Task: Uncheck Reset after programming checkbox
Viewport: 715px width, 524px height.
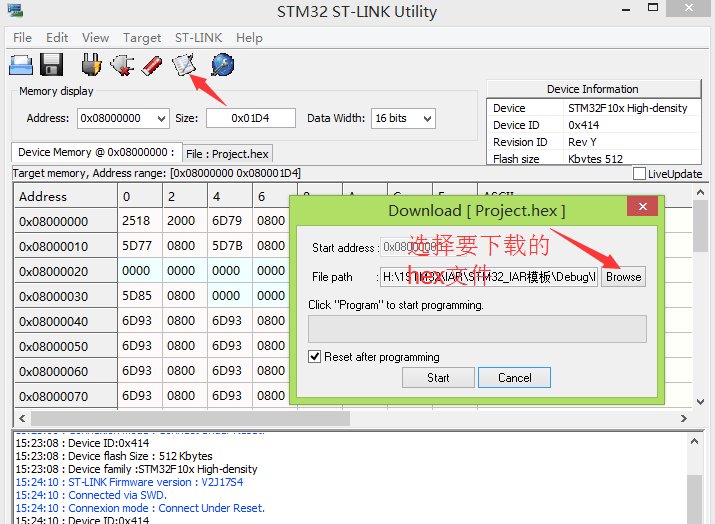Action: 314,357
